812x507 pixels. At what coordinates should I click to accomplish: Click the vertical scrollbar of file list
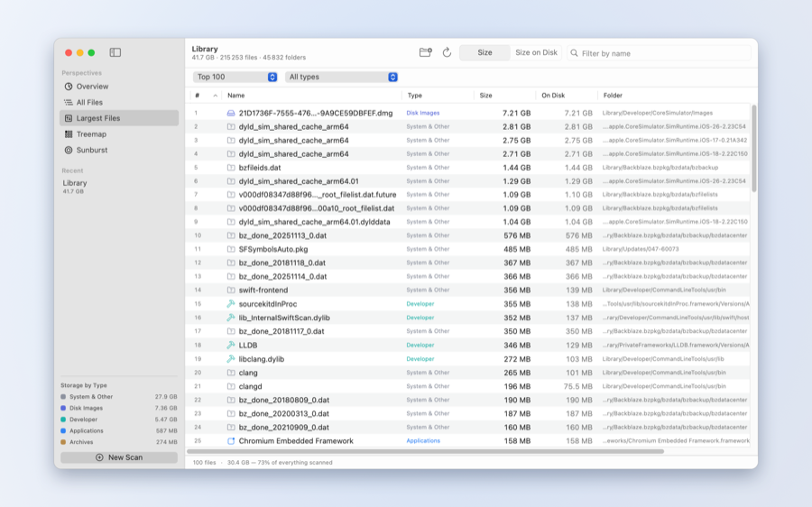tap(754, 149)
